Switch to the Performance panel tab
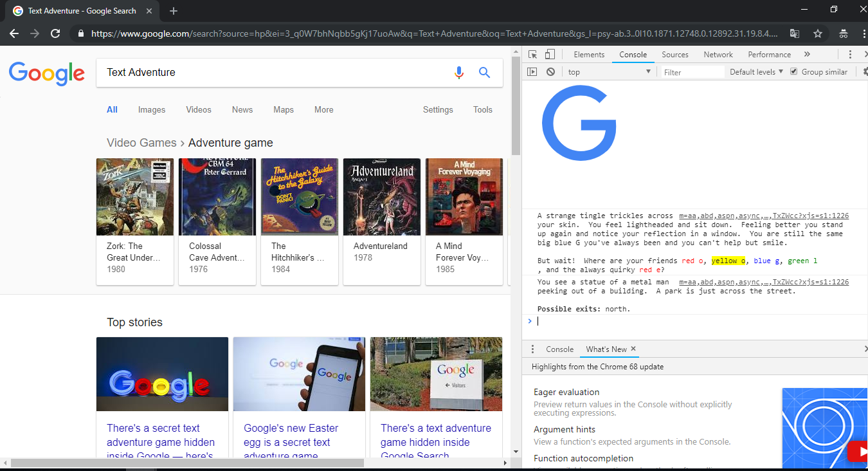This screenshot has width=868, height=471. tap(770, 55)
